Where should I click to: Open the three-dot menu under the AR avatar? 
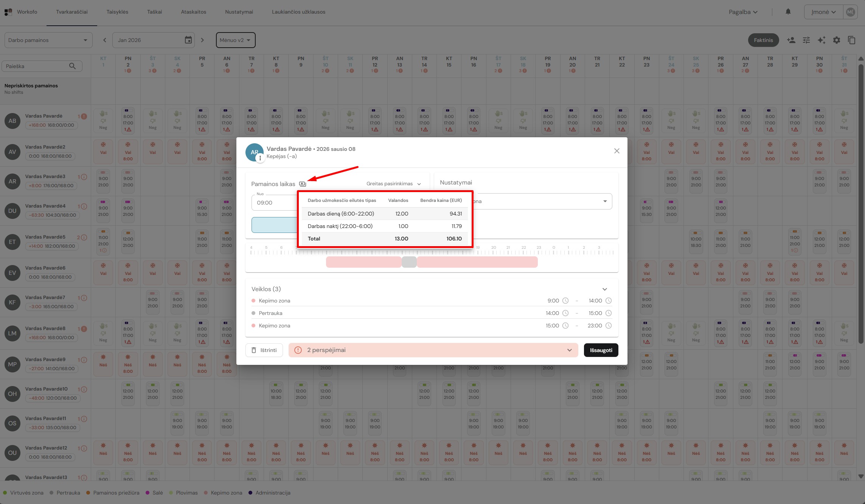[260, 158]
